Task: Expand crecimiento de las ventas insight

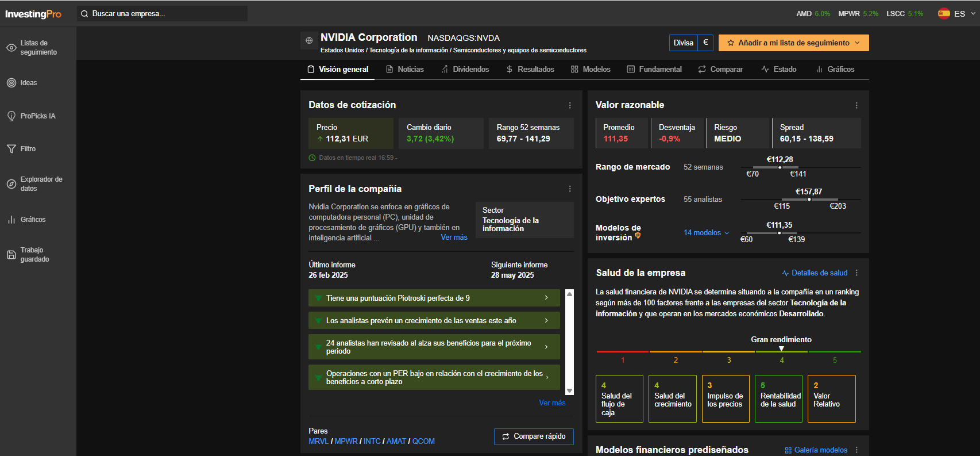Action: (434, 320)
